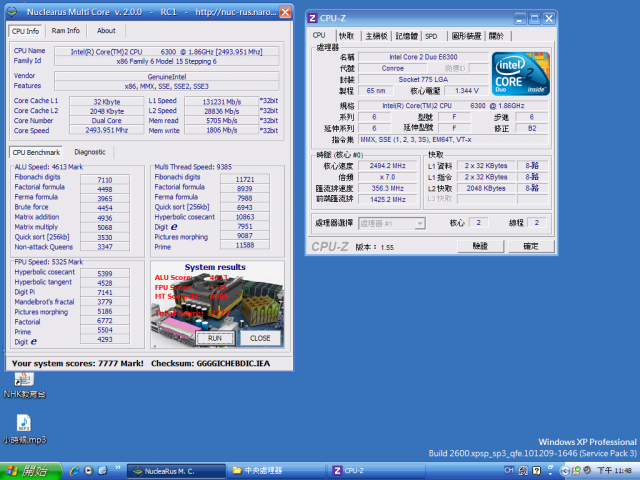Viewport: 640px width, 480px height.
Task: Select the 小時候.mp3 desktop file
Action: (x=24, y=429)
